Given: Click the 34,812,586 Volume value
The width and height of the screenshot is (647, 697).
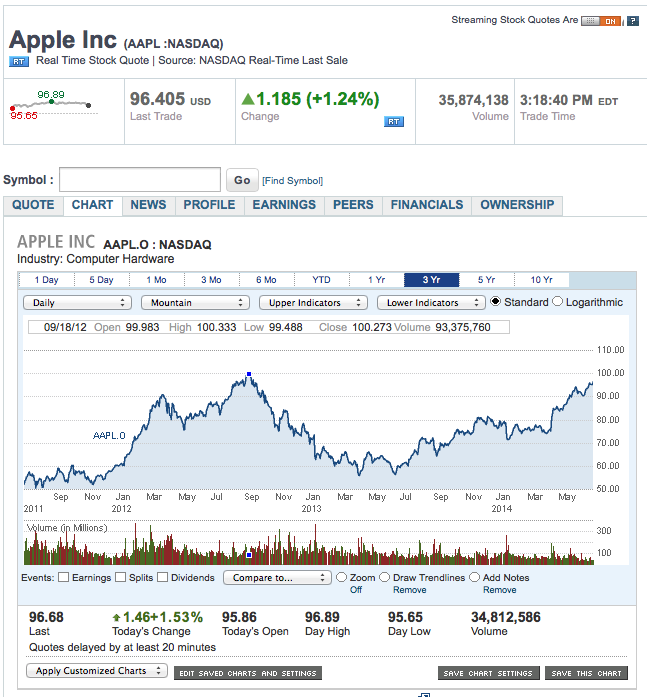Looking at the screenshot, I should point(506,617).
